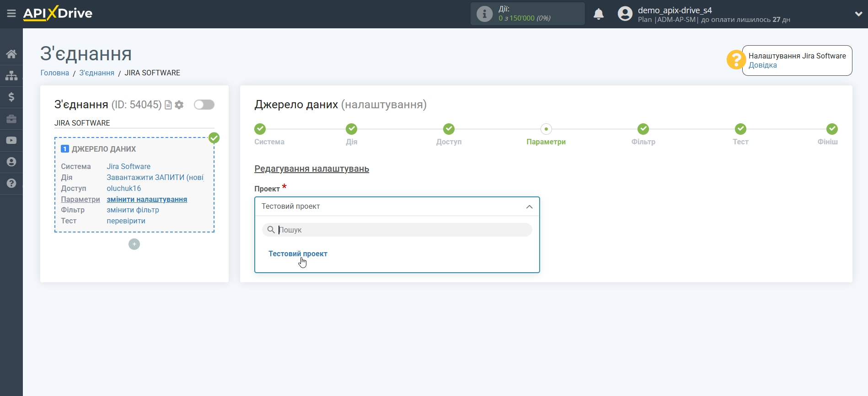The width and height of the screenshot is (868, 396).
Task: Toggle the connection on/off switch
Action: coord(204,105)
